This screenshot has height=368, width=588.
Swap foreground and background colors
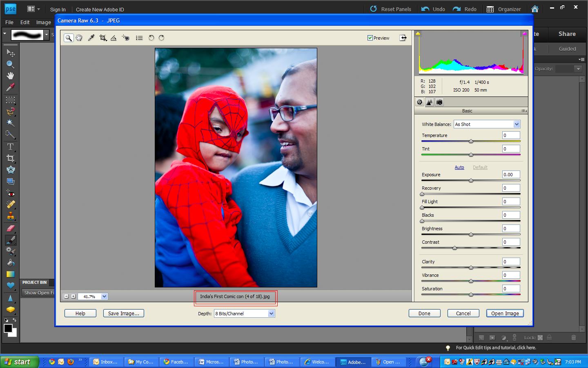[14, 320]
